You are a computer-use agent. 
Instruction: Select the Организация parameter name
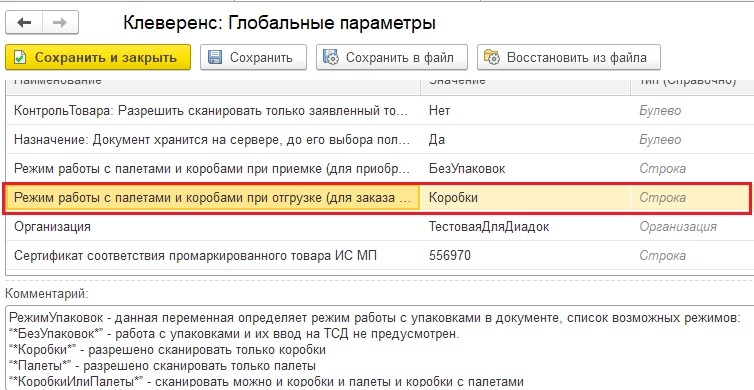point(52,226)
